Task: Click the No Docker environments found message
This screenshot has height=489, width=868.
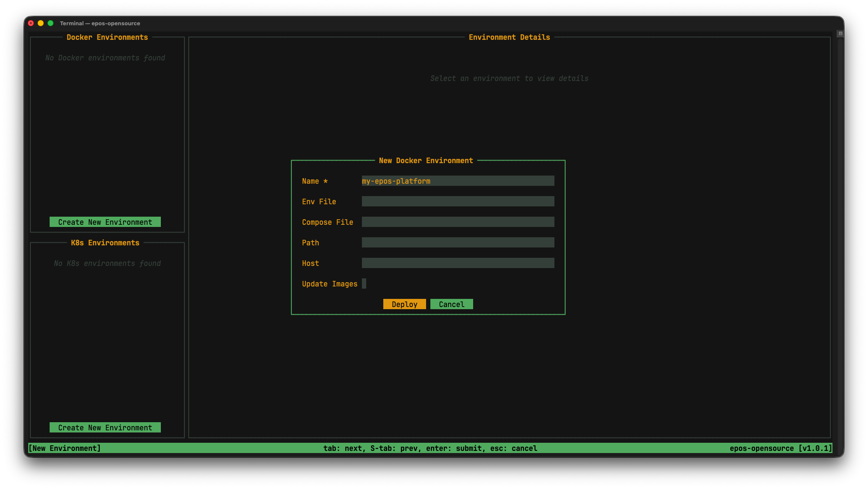Action: tap(105, 57)
